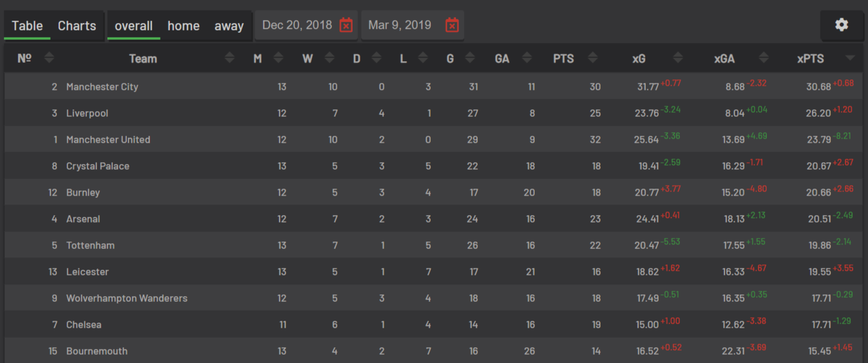Screen dimensions: 868x363
Task: Sort by xGA column sort icon
Action: (x=763, y=58)
